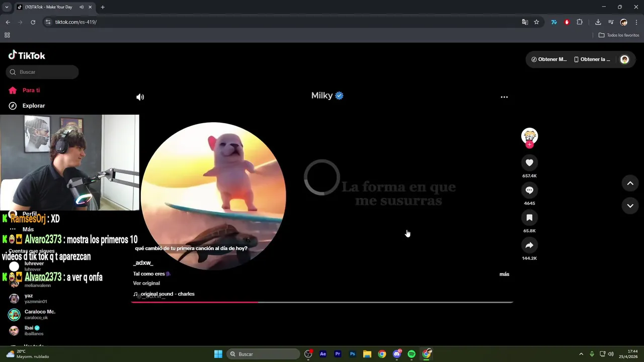644x362 pixels.
Task: Share the video with the arrow icon
Action: (x=529, y=245)
